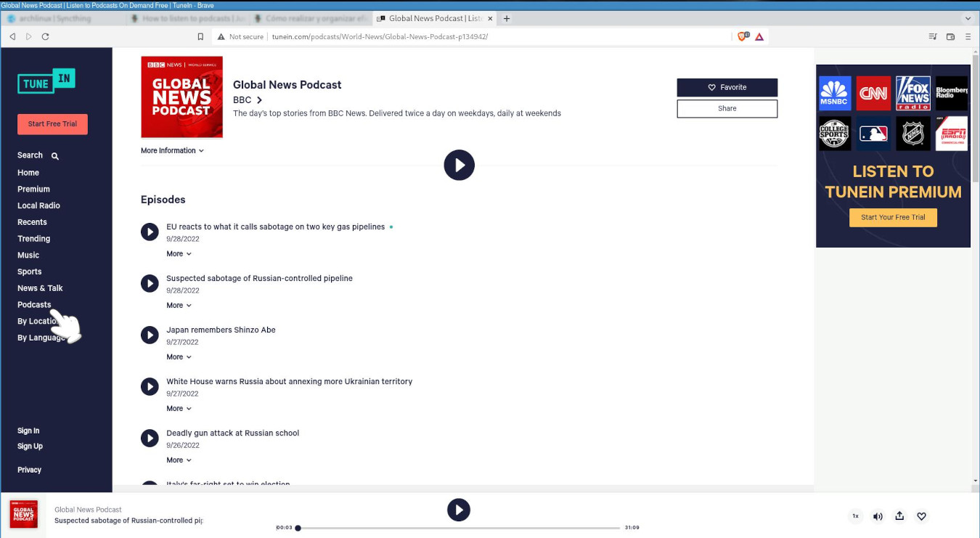Click the playback progress slider bar
Screen dimensions: 980x538
[x=459, y=528]
